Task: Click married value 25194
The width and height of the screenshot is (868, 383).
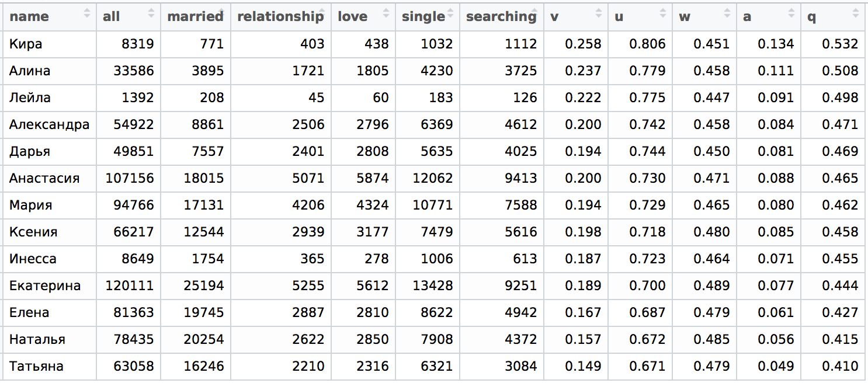Action: click(x=196, y=285)
